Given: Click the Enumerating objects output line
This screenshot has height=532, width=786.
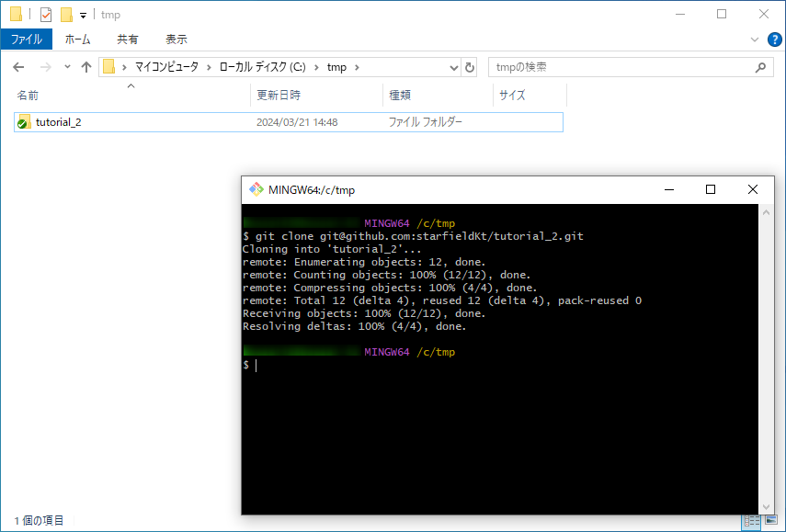Looking at the screenshot, I should click(x=364, y=262).
